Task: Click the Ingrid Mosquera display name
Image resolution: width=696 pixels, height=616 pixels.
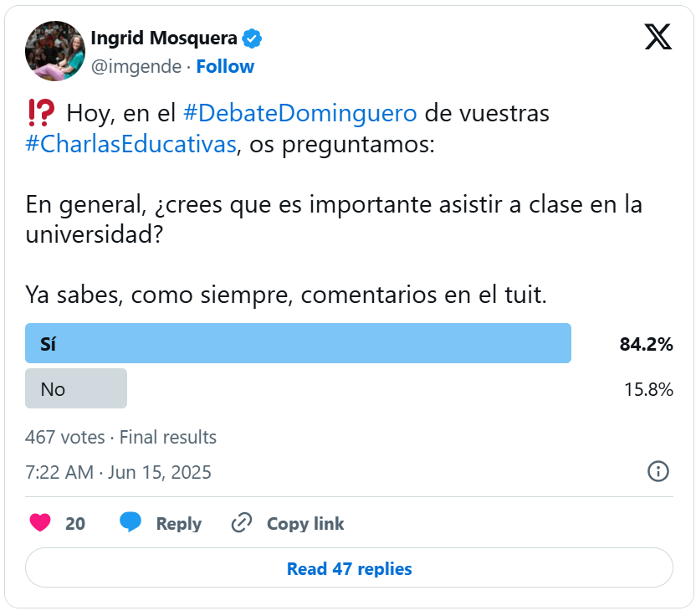Action: (163, 38)
